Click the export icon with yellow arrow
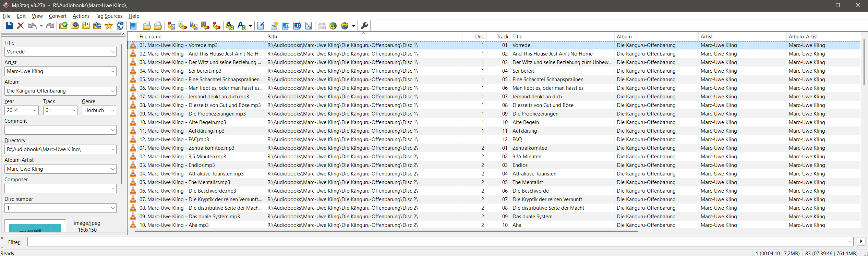The height and width of the screenshot is (256, 868). [x=274, y=26]
